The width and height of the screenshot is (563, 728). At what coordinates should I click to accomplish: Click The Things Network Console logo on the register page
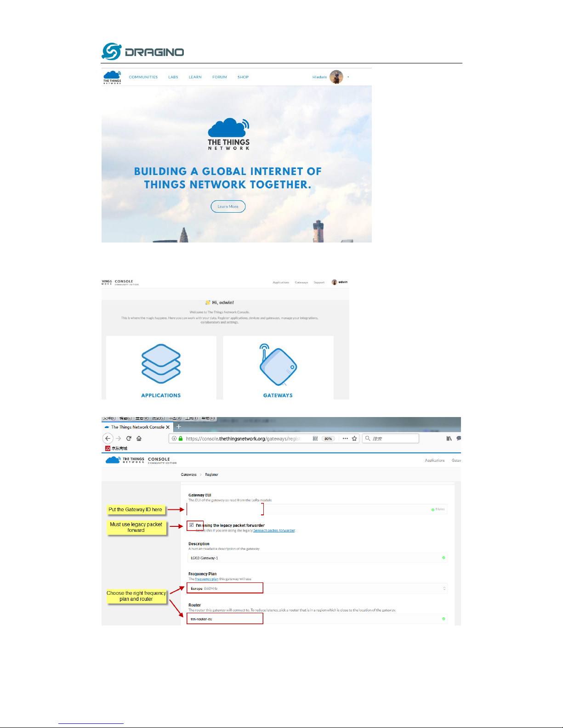click(x=141, y=460)
